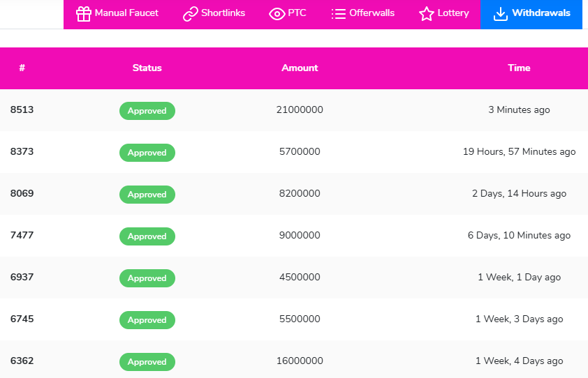The width and height of the screenshot is (588, 378).
Task: Click the Status column header
Action: pyautogui.click(x=147, y=68)
